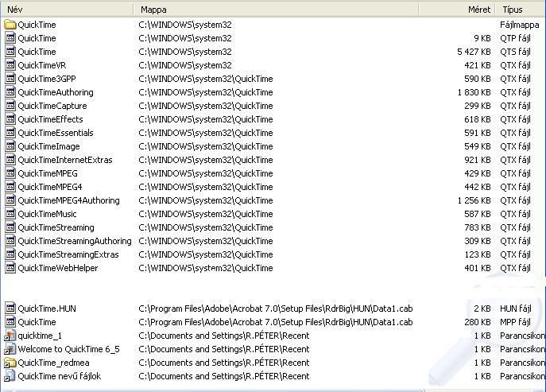Sort by the Mappa column header
This screenshot has height=392, width=546.
click(294, 10)
